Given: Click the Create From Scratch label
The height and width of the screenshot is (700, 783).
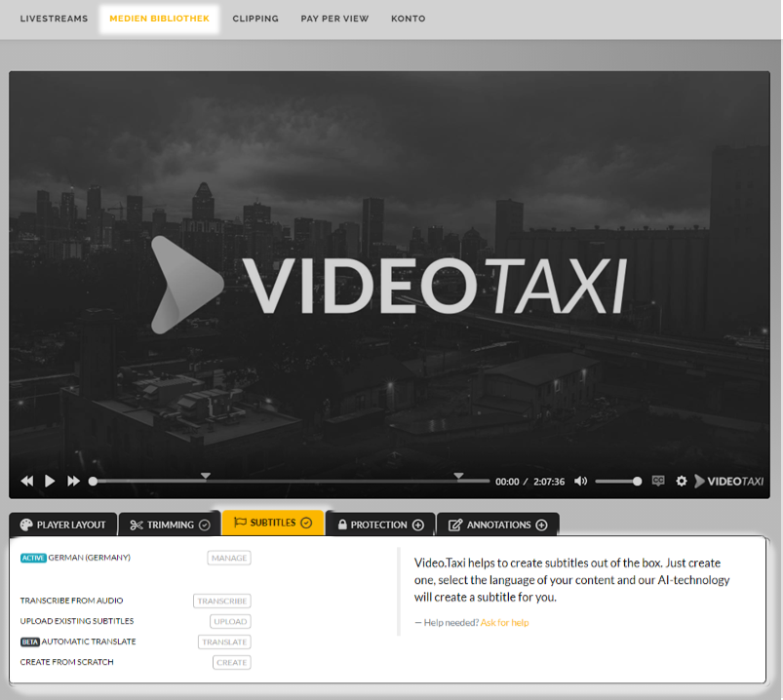Looking at the screenshot, I should (x=67, y=662).
